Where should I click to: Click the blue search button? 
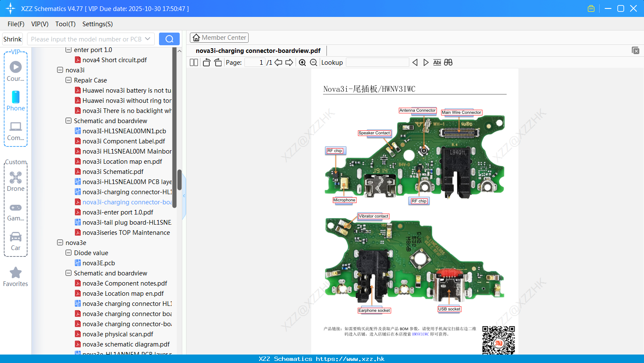point(169,39)
